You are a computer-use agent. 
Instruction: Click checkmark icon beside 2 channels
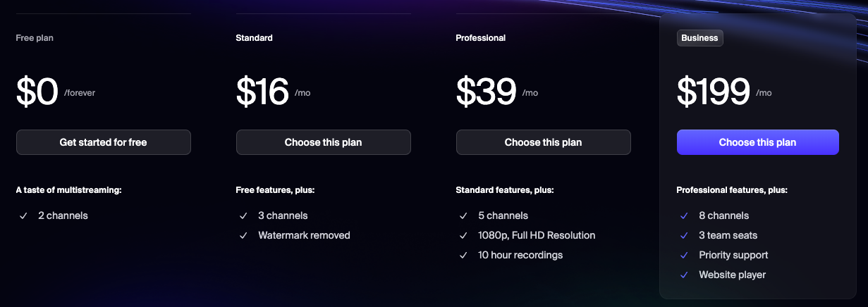tap(23, 215)
